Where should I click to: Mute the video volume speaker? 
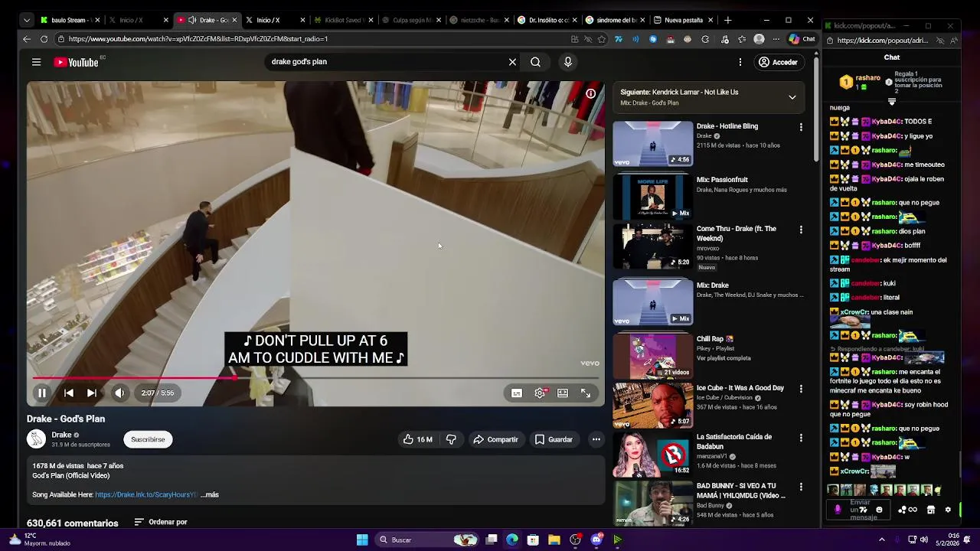(119, 393)
